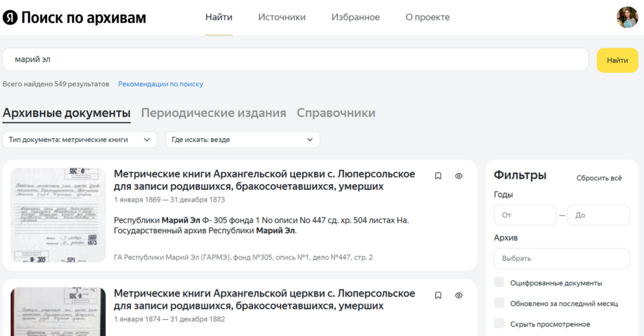Toggle viewed eye on 1874–1882 result
The height and width of the screenshot is (336, 644).
coord(459,296)
